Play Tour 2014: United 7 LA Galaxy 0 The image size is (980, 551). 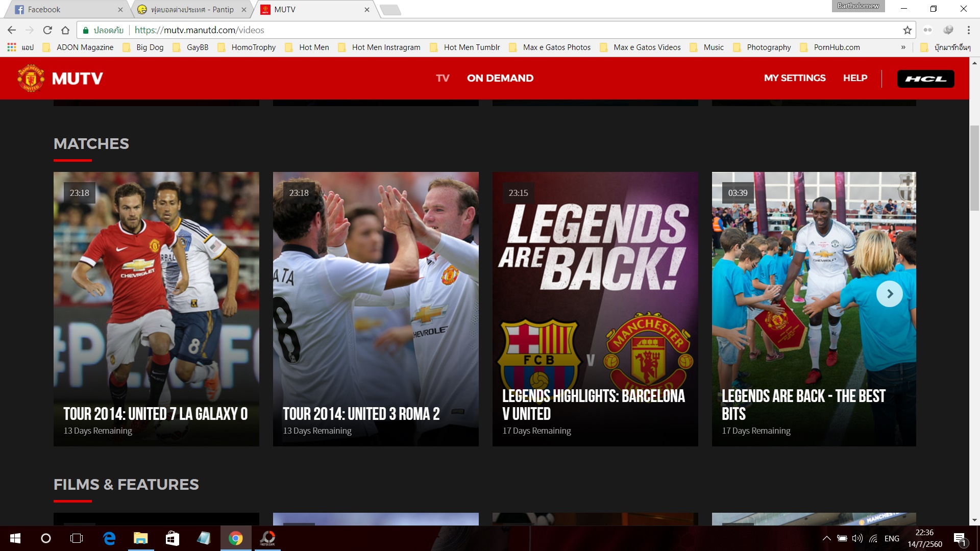[x=156, y=309]
